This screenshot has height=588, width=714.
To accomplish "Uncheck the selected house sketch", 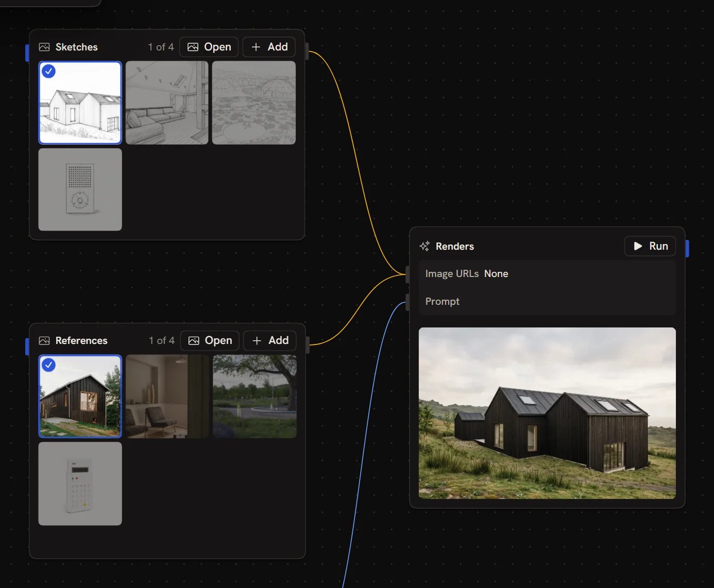I will (48, 71).
